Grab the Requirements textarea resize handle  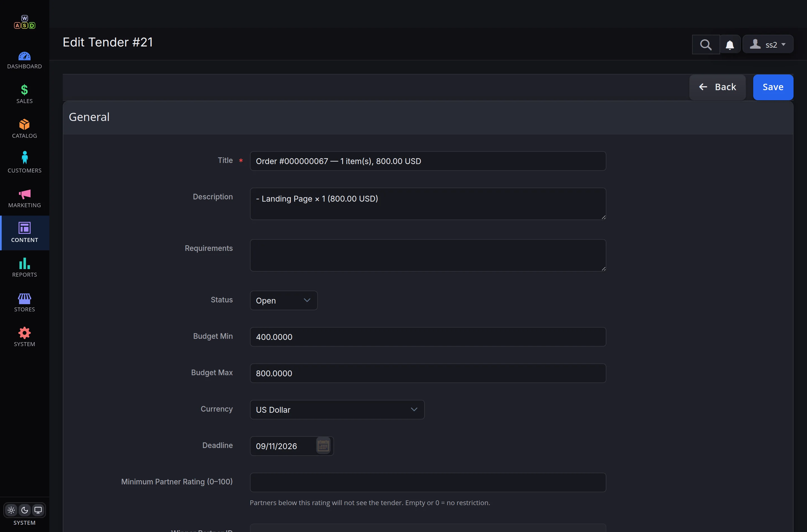click(x=603, y=269)
